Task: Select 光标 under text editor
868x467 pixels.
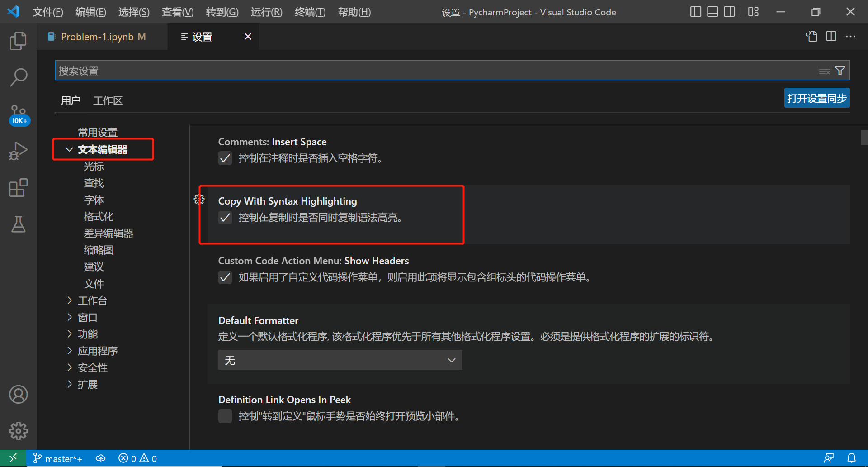Action: click(x=94, y=166)
